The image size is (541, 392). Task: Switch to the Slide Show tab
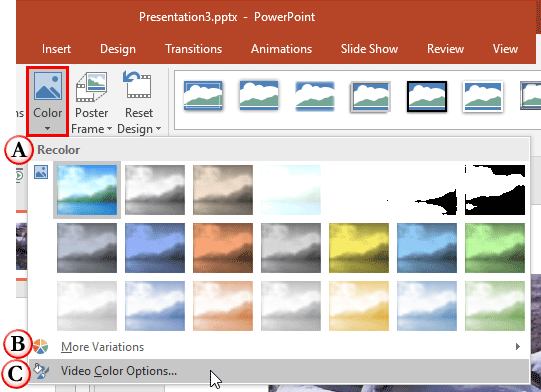point(369,49)
